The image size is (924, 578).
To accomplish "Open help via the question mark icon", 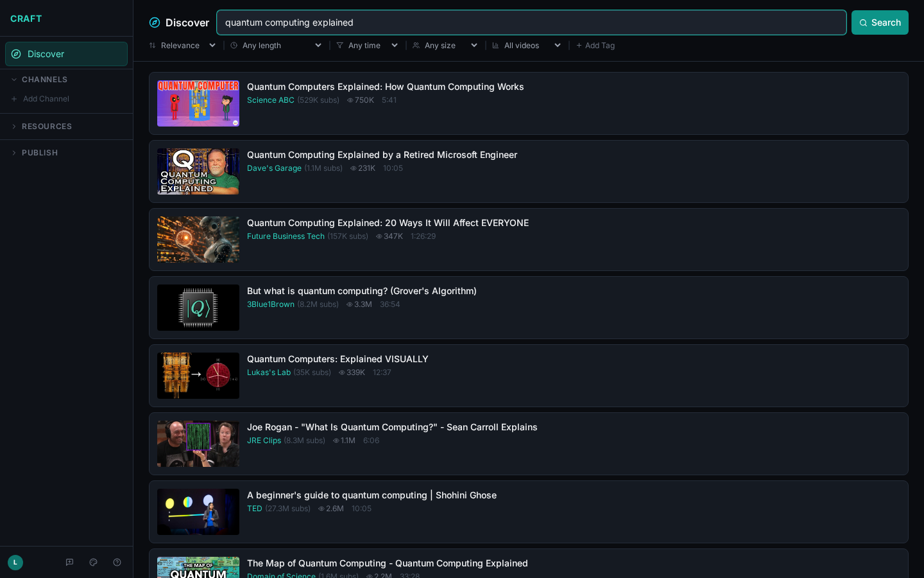I will point(117,563).
